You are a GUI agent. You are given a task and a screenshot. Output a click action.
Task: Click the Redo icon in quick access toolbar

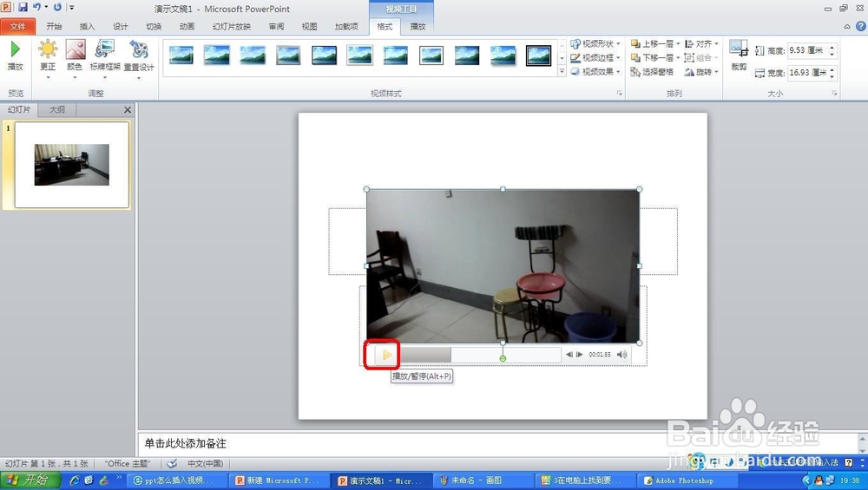point(57,7)
